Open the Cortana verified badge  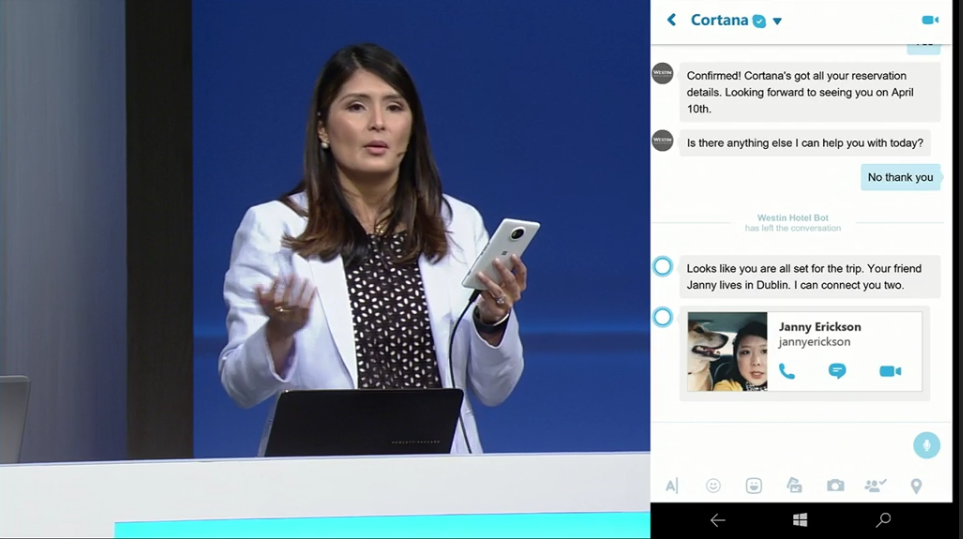click(759, 21)
